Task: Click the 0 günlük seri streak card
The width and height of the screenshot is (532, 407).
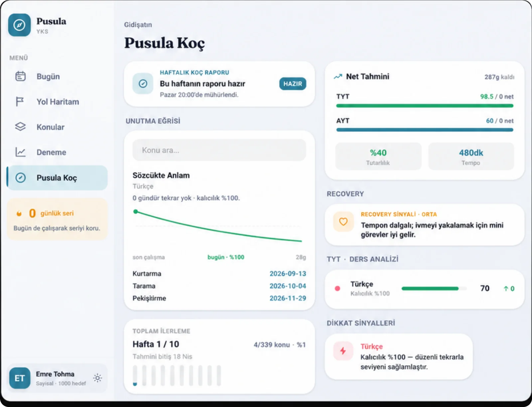Action: 57,219
